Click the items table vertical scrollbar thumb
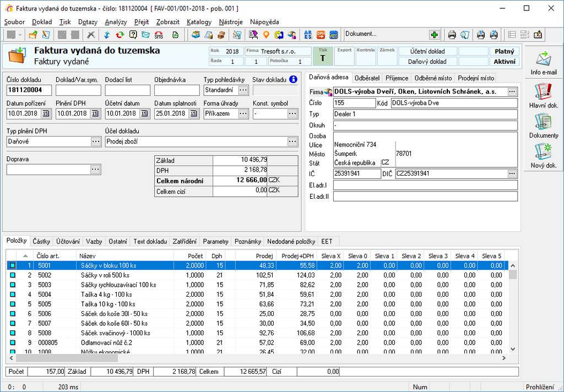The width and height of the screenshot is (564, 392). pos(513,275)
